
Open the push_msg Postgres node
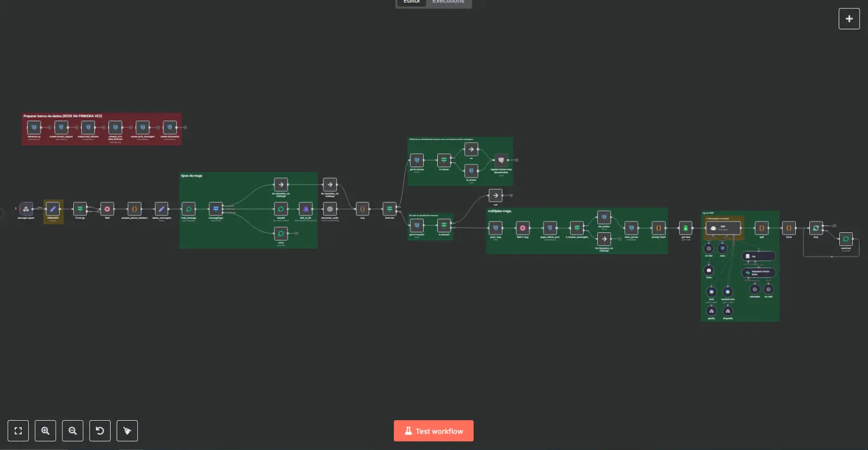[495, 228]
